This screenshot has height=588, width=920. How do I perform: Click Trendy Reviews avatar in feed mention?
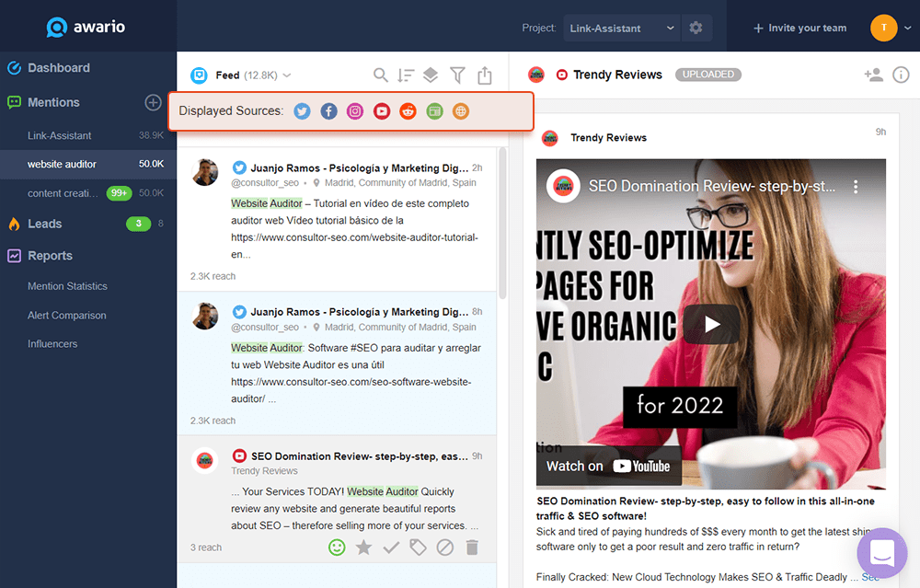pyautogui.click(x=205, y=460)
